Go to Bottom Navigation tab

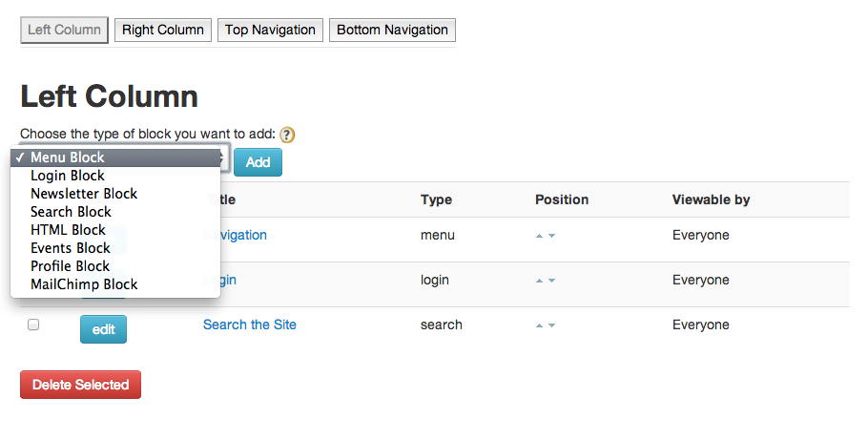point(392,30)
